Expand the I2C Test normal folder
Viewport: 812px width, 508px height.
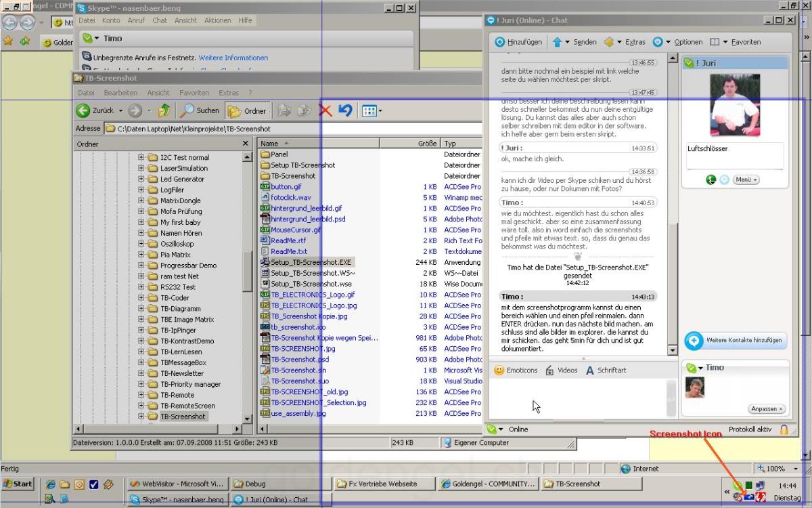pos(141,157)
